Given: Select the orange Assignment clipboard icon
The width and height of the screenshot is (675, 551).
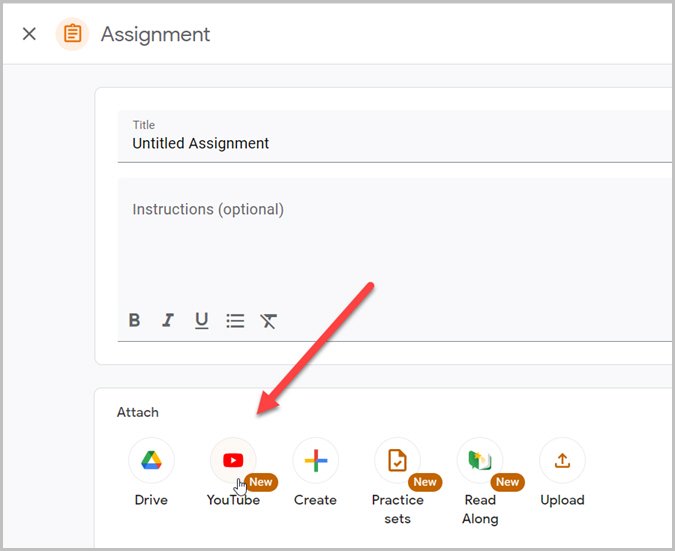Looking at the screenshot, I should tap(72, 34).
